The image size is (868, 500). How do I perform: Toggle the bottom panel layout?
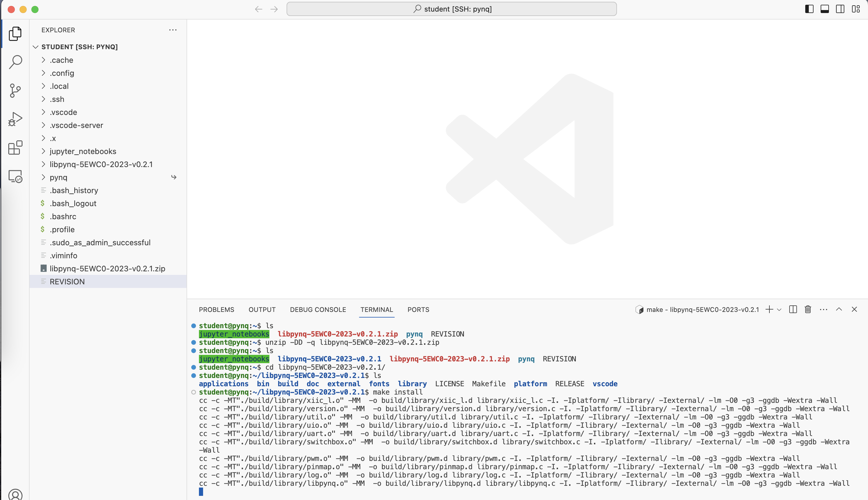(x=825, y=9)
